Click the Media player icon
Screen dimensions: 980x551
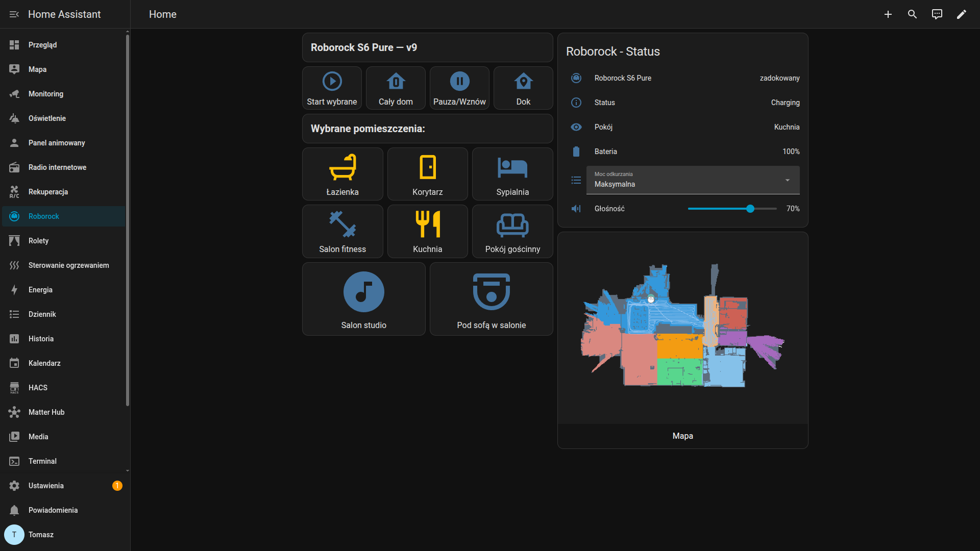(x=14, y=437)
